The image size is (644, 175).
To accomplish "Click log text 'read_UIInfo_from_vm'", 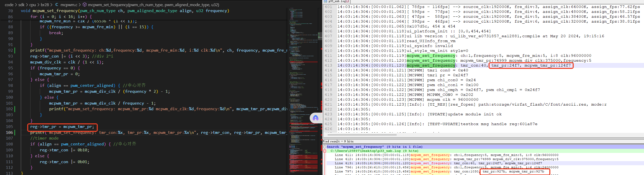I will [x=431, y=41].
